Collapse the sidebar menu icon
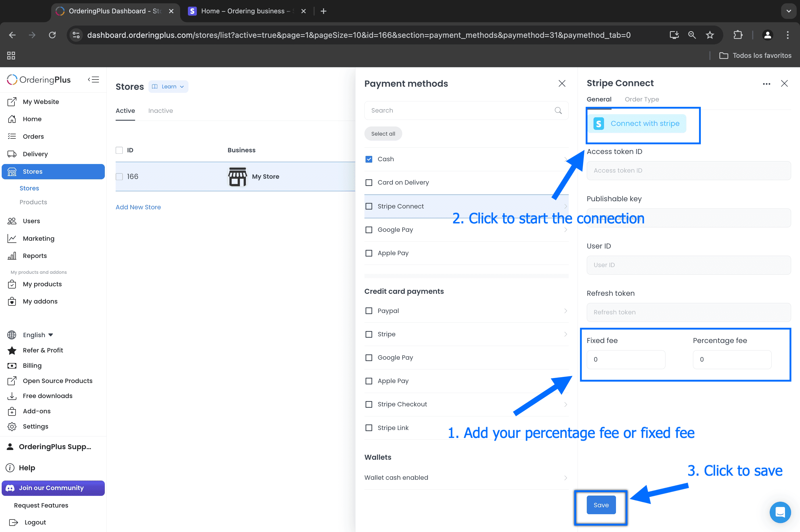This screenshot has height=532, width=800. [x=93, y=79]
